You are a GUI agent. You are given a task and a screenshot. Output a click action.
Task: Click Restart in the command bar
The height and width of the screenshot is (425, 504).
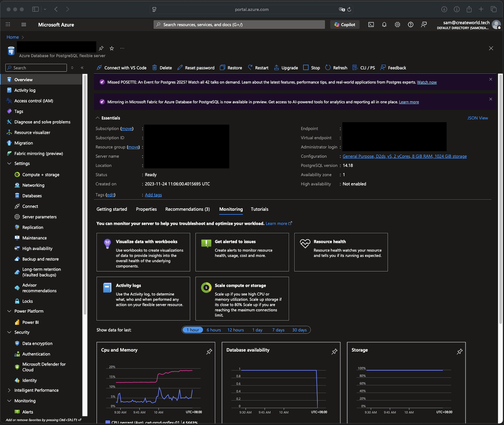click(x=258, y=68)
